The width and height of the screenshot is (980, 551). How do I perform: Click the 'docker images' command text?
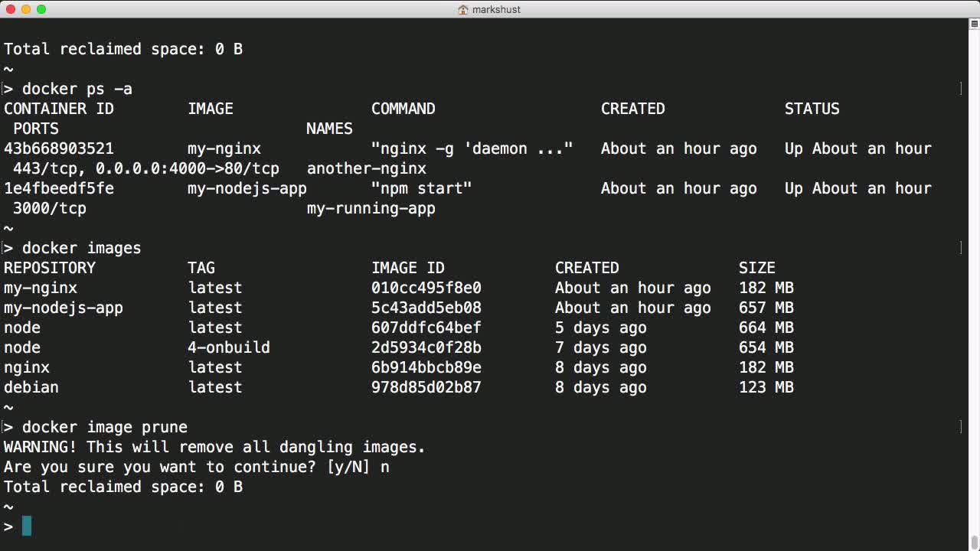82,248
